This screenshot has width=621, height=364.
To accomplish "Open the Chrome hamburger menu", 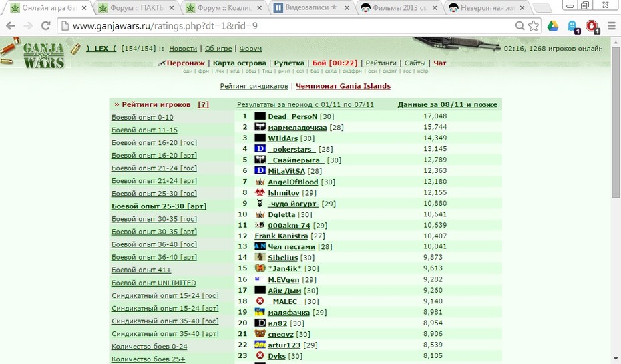I will pos(612,26).
